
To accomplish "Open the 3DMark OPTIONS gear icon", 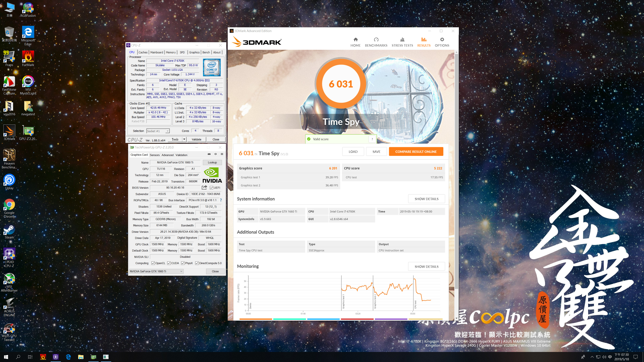I will point(442,40).
